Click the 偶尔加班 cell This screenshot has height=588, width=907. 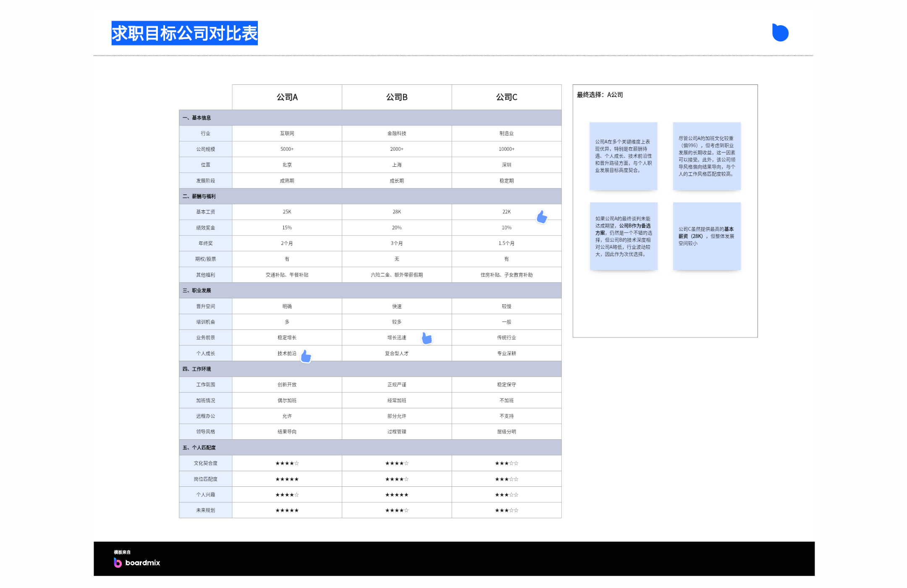pos(287,400)
